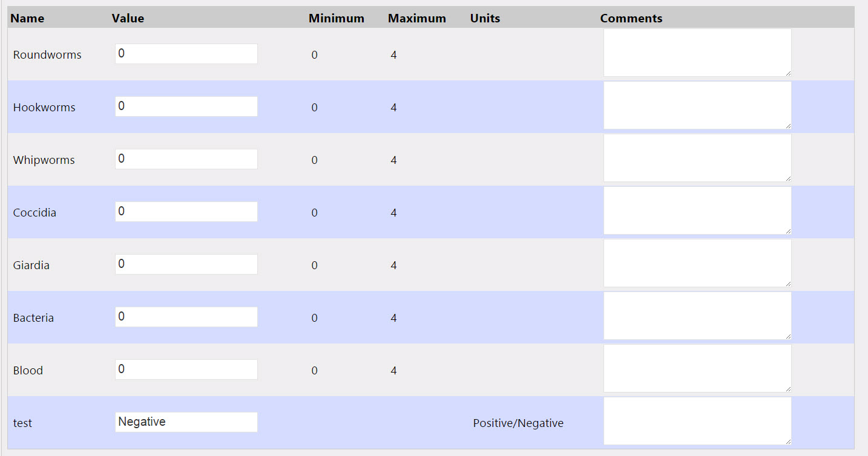
Task: Select the Blood row label
Action: 28,371
